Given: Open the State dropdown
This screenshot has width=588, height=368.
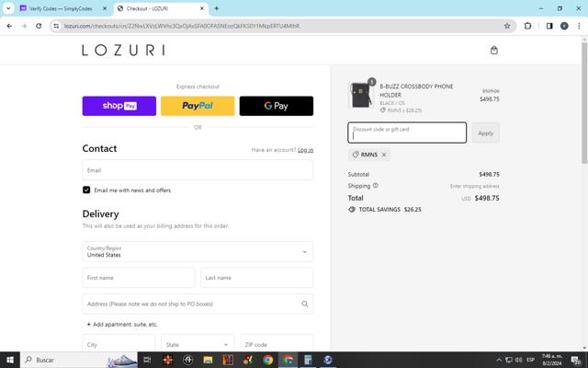Looking at the screenshot, I should pos(198,344).
